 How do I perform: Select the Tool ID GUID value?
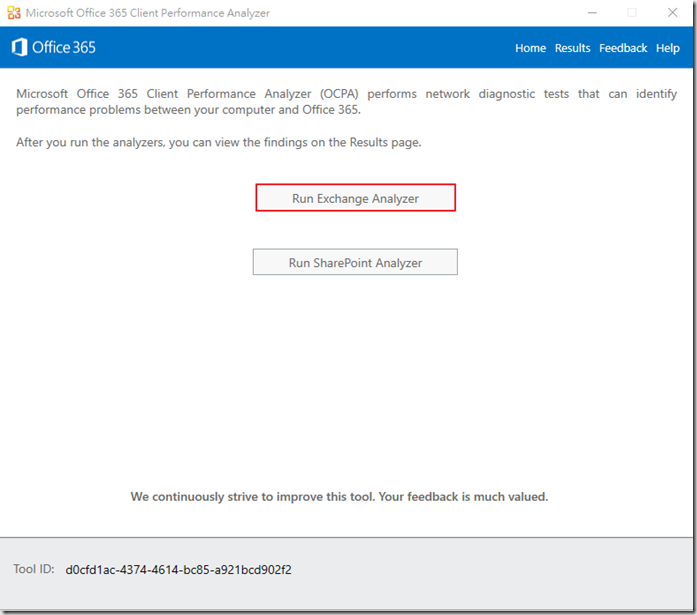179,570
